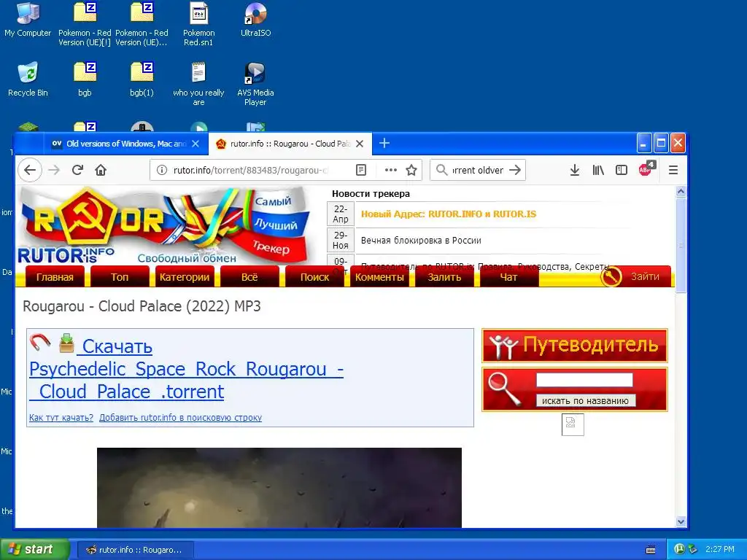Open Adblock Plus extension icon
Image resolution: width=747 pixels, height=560 pixels.
click(x=646, y=168)
